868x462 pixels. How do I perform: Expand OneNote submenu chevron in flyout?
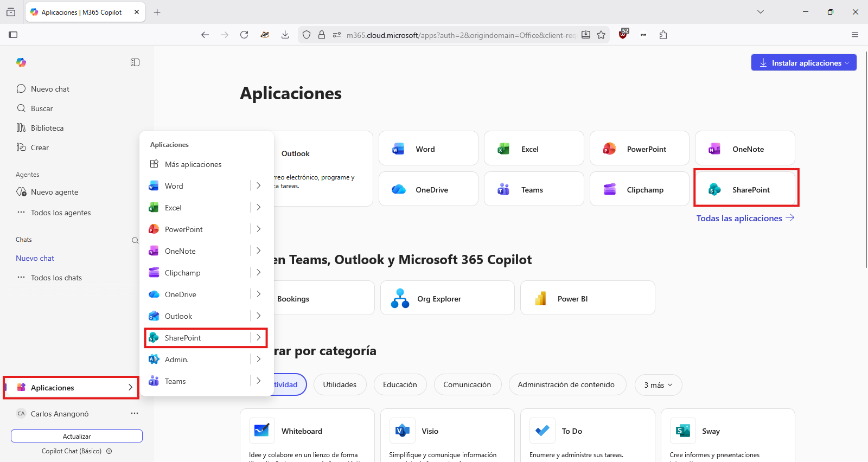click(259, 251)
